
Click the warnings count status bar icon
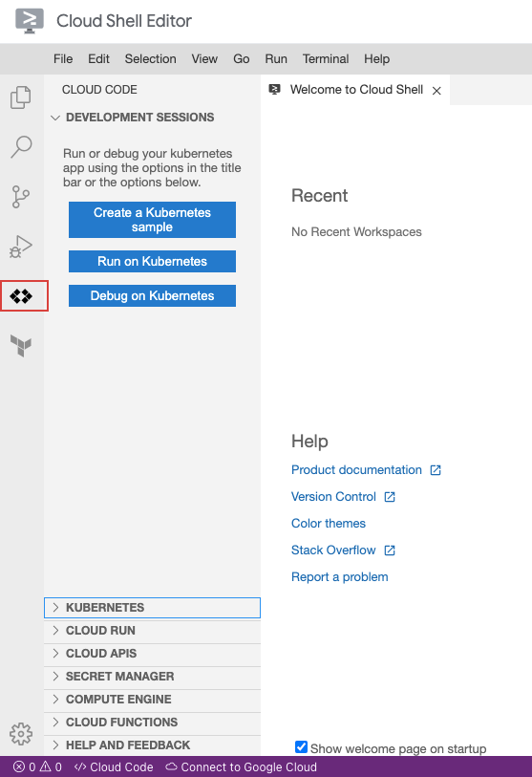pos(45,766)
